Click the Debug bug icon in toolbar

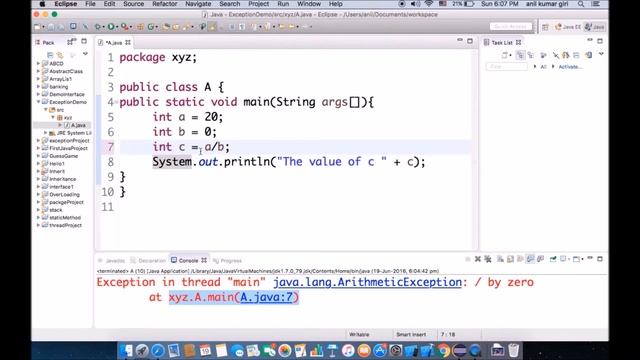point(98,27)
